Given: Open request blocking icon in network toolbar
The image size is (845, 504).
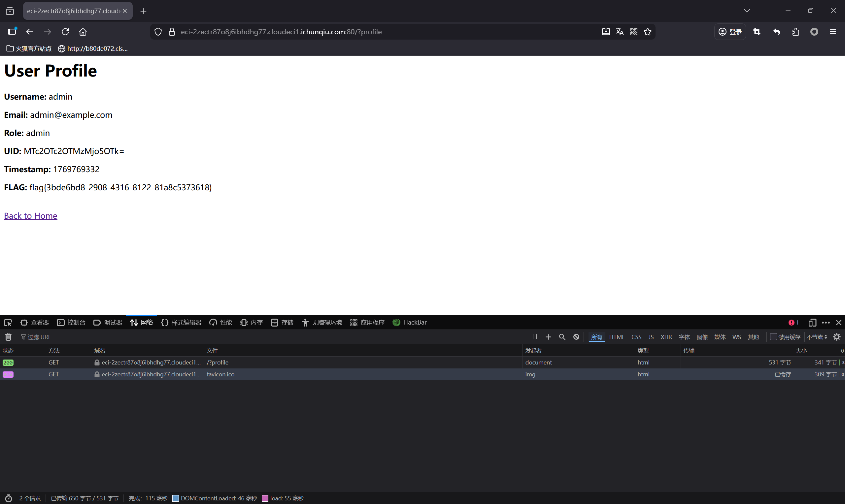Looking at the screenshot, I should 576,337.
